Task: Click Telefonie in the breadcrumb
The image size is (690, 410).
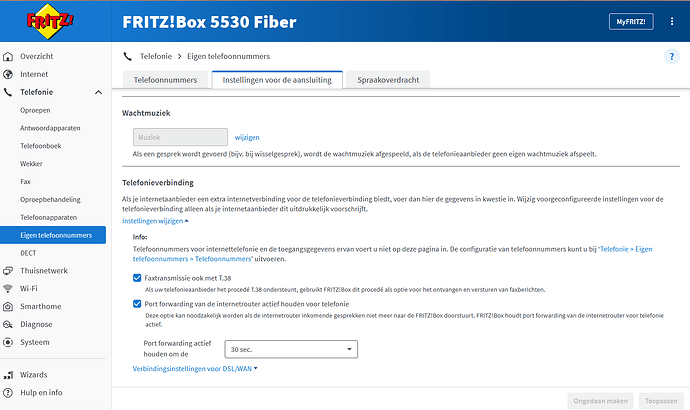Action: coord(156,56)
